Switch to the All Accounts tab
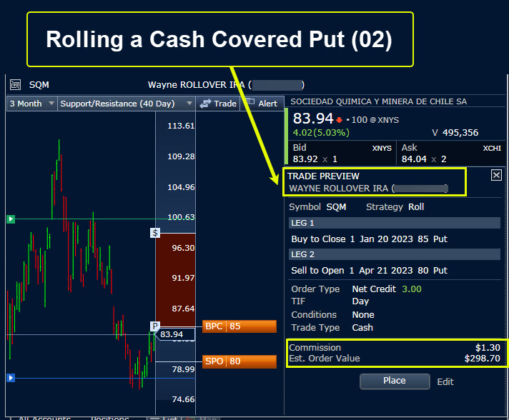The height and width of the screenshot is (420, 509). point(44,418)
